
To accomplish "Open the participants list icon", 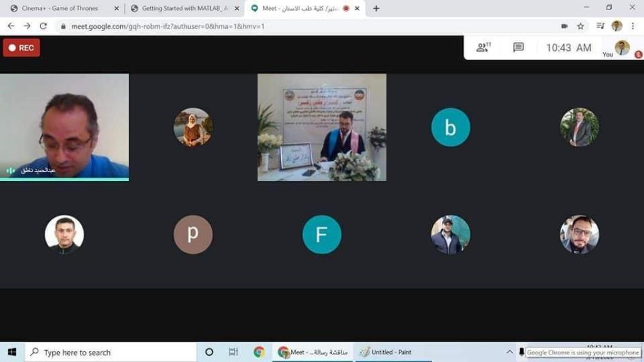I will pyautogui.click(x=483, y=48).
